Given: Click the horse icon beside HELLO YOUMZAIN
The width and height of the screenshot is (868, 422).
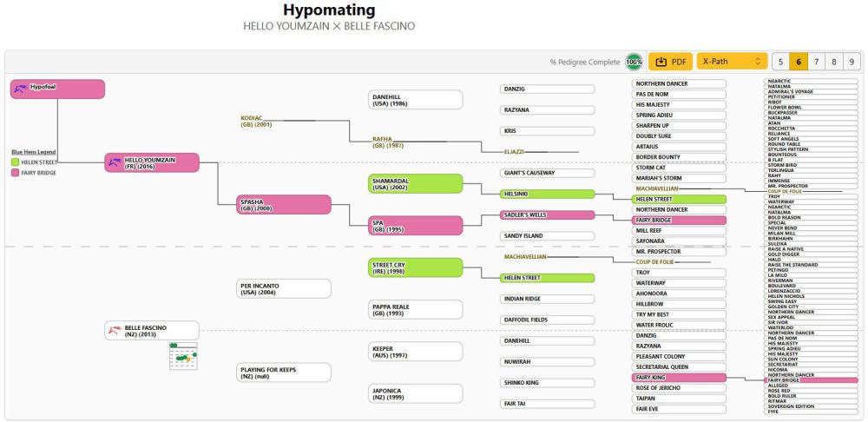Looking at the screenshot, I should coord(115,162).
